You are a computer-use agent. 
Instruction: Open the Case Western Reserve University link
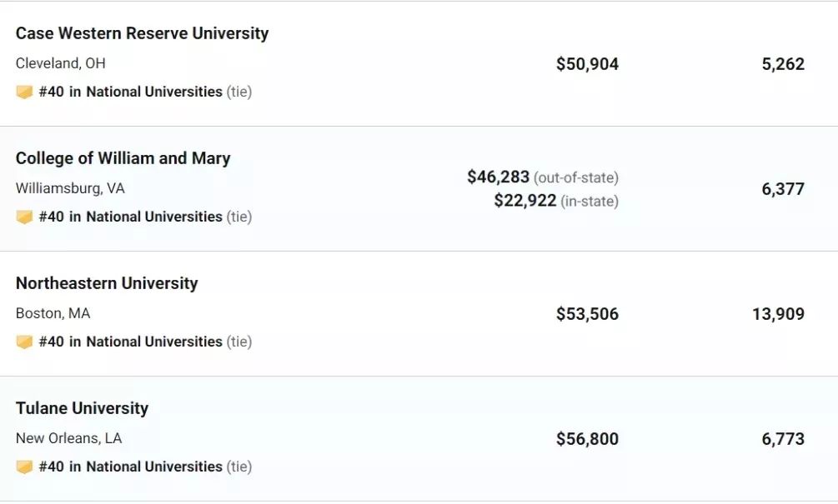click(142, 33)
